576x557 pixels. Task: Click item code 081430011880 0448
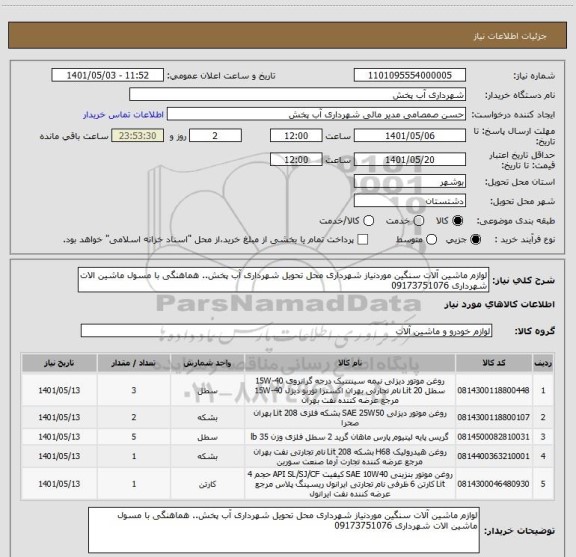[x=493, y=390]
